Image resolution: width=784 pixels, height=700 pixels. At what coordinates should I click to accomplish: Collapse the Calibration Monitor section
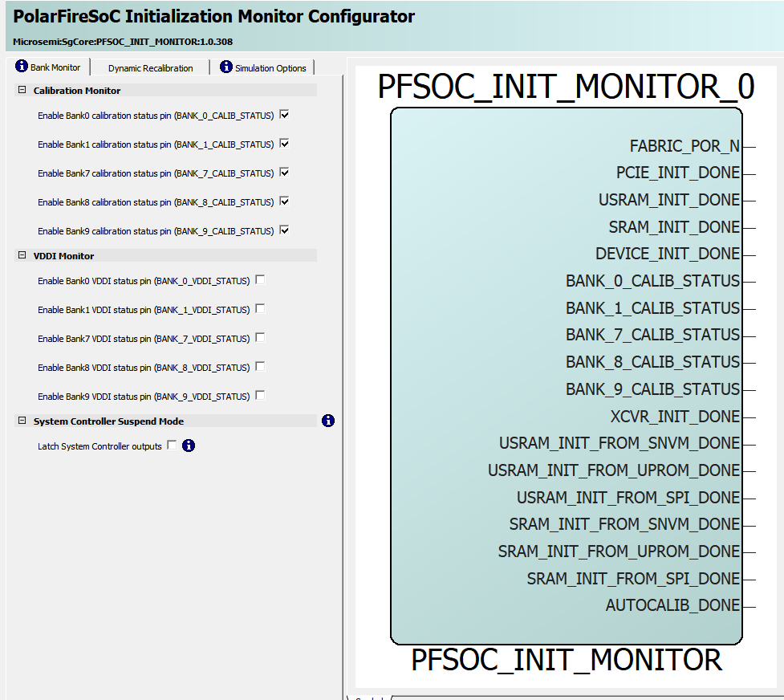[x=22, y=91]
